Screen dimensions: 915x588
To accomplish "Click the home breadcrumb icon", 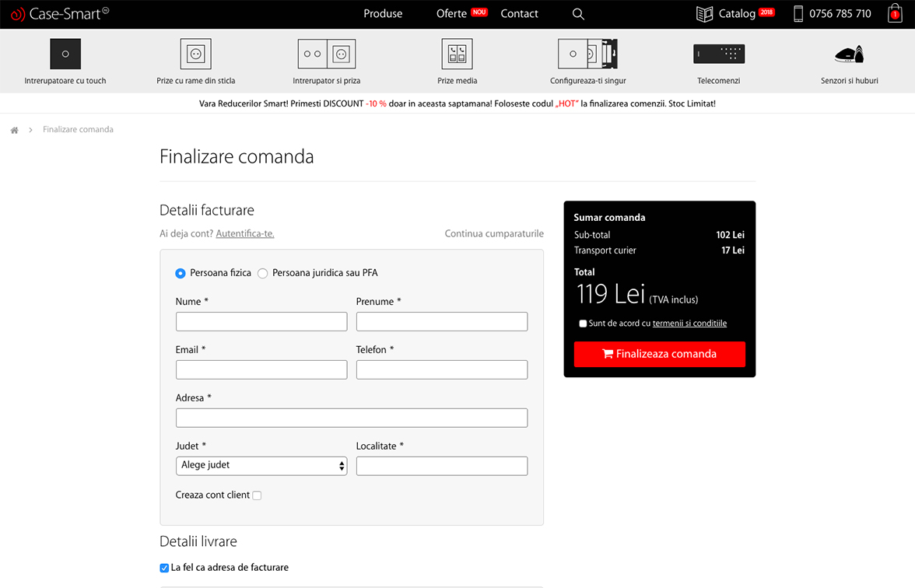I will click(14, 130).
